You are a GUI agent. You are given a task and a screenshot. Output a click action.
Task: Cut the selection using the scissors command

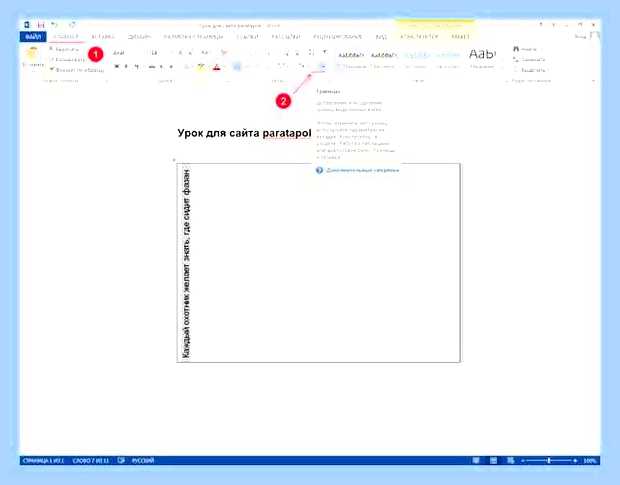coord(64,49)
